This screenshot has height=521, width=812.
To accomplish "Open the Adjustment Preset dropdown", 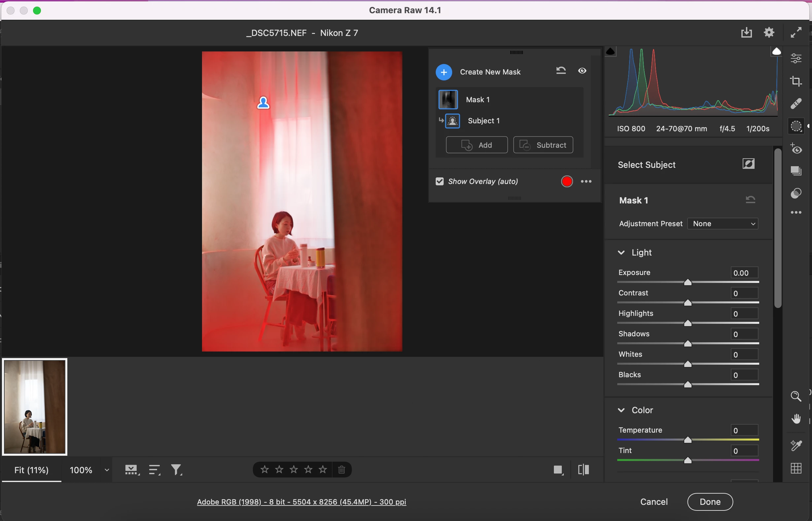I will pos(723,224).
